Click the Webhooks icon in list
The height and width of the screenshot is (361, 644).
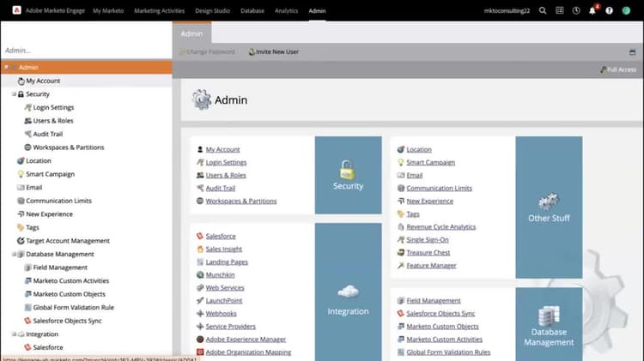[x=200, y=314]
